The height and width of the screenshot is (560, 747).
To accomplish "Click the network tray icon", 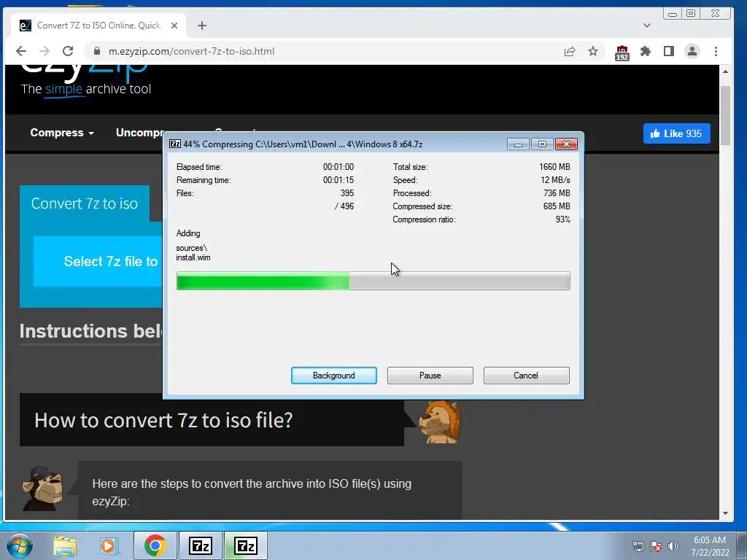I will (x=638, y=547).
